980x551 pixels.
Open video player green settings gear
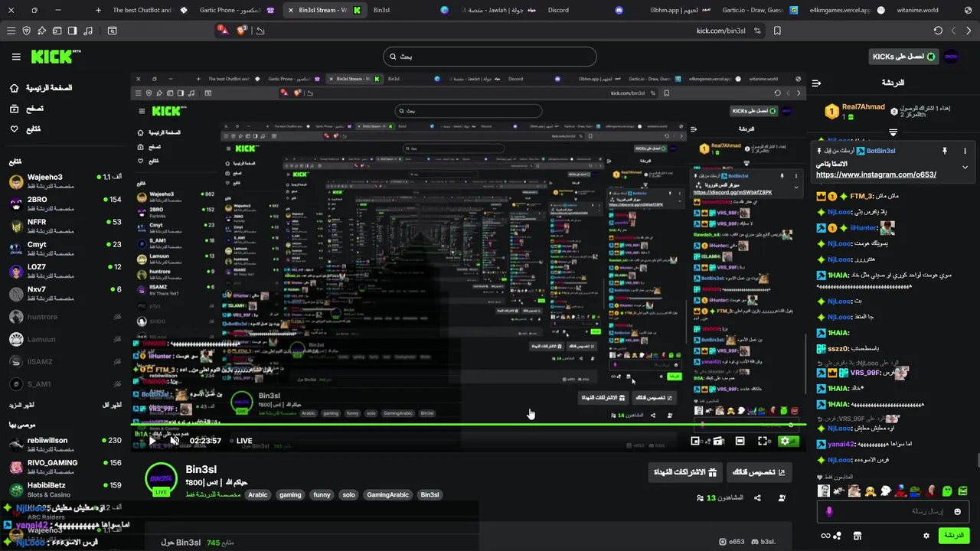click(785, 441)
